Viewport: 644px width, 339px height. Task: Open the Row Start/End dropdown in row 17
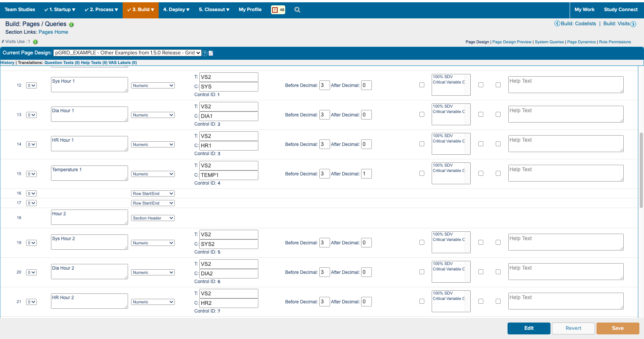[153, 203]
